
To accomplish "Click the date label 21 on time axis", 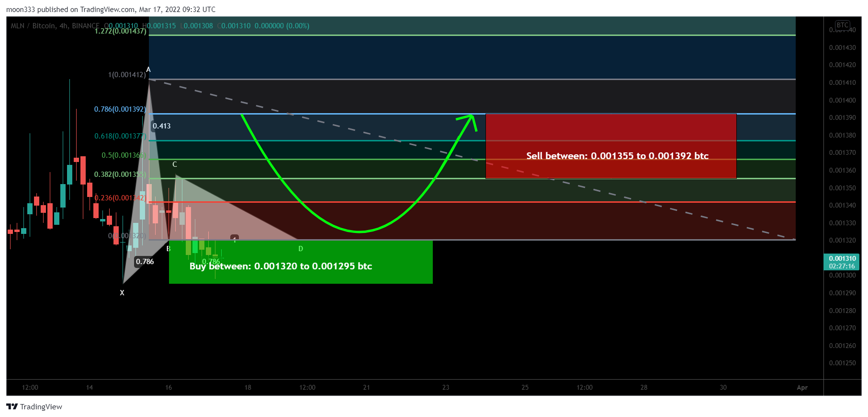I will click(367, 388).
